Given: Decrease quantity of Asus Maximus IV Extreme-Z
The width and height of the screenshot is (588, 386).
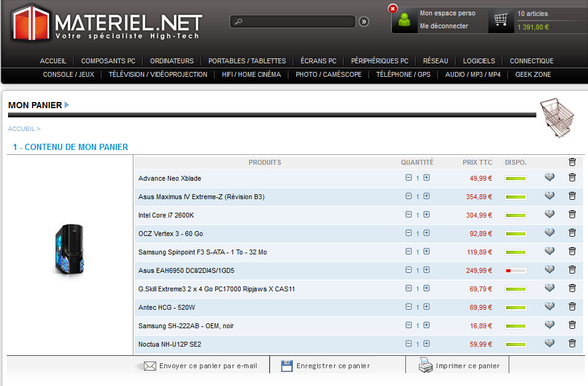Looking at the screenshot, I should [x=408, y=196].
